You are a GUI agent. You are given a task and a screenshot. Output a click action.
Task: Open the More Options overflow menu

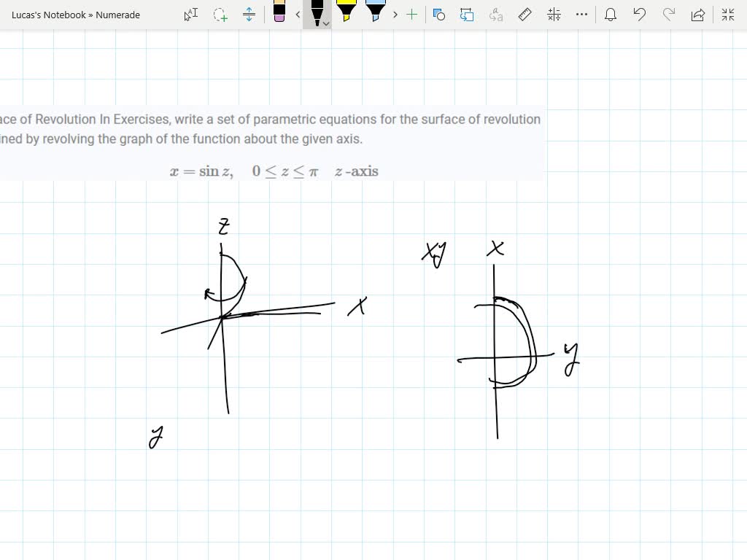(x=581, y=15)
